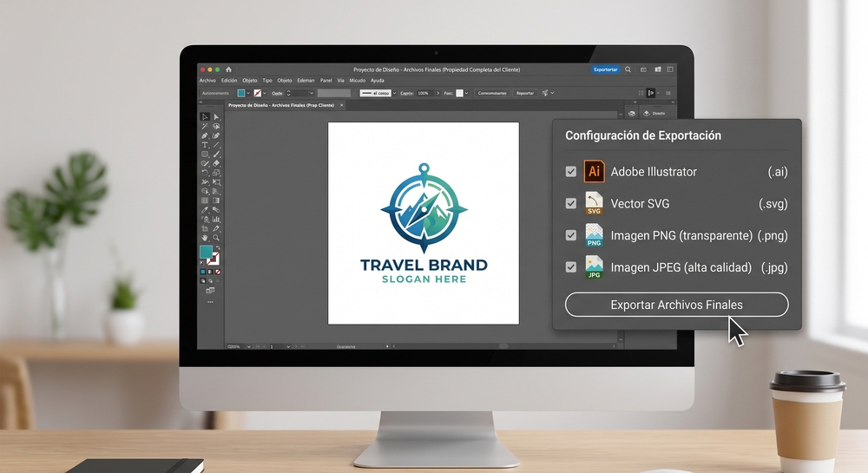Select the Column Graph tool

(x=216, y=219)
